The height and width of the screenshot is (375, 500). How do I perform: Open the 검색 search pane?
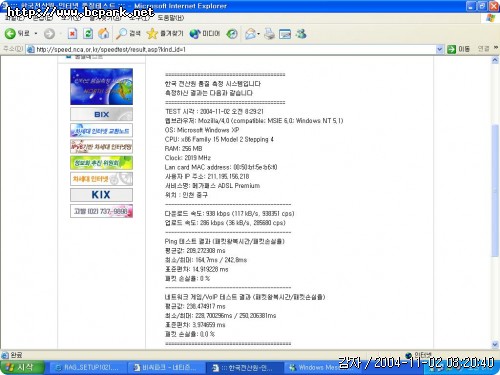(x=128, y=33)
